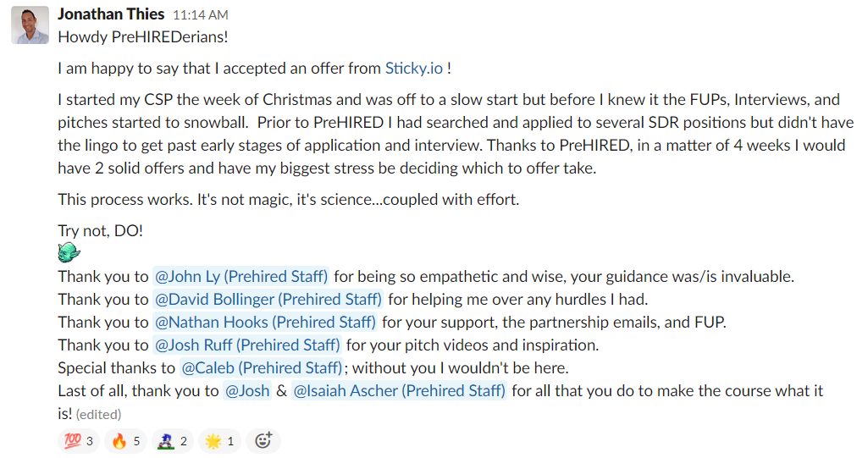Select the @Josh Ruff (Prehired Staff) mention
The image size is (868, 458).
point(247,345)
